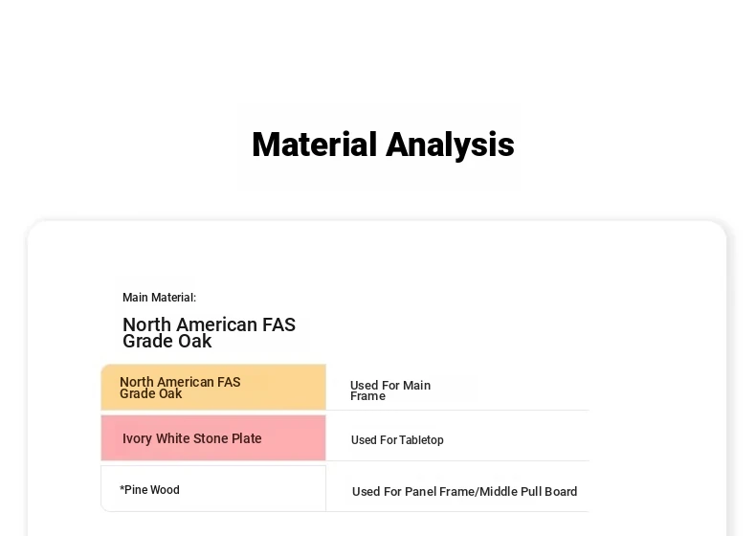This screenshot has width=756, height=536.
Task: Click the Material Analysis page title
Action: [x=383, y=145]
